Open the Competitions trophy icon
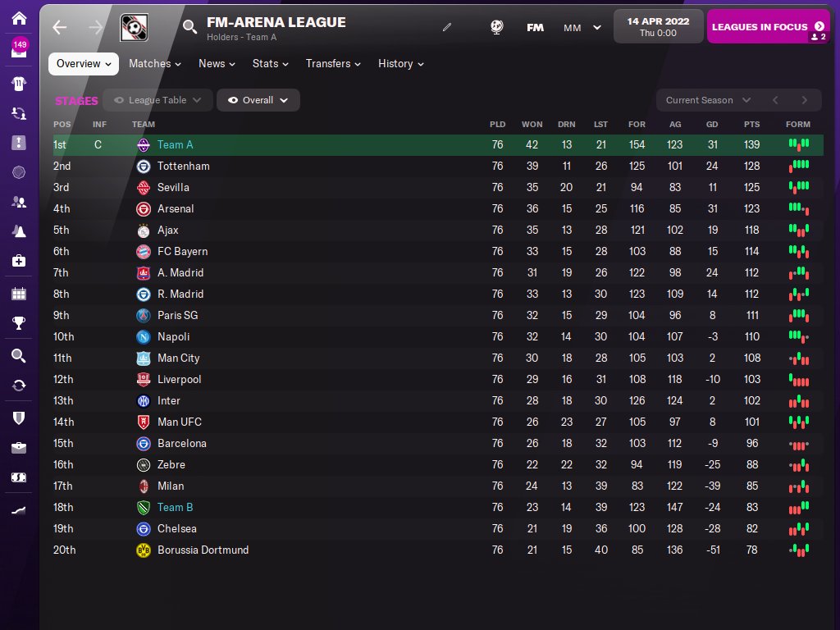Screen dimensions: 840x630 click(x=20, y=323)
